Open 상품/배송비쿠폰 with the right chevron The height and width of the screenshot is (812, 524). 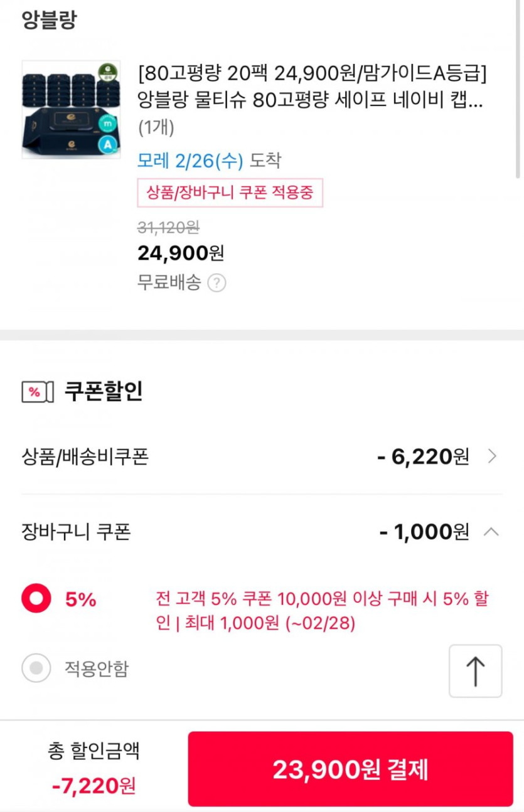click(x=492, y=456)
